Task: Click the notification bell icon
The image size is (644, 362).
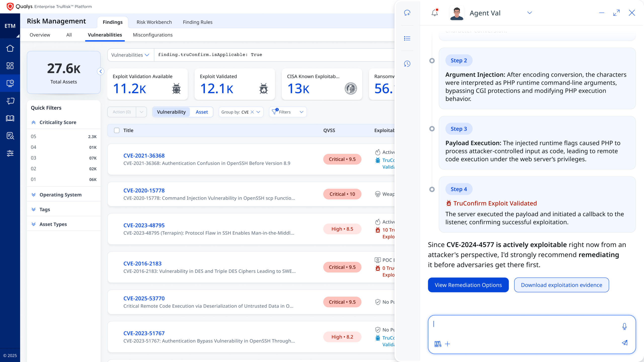Action: tap(434, 13)
